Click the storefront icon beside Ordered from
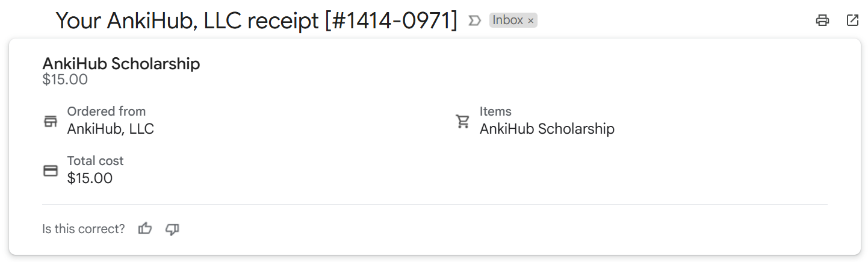 click(51, 121)
